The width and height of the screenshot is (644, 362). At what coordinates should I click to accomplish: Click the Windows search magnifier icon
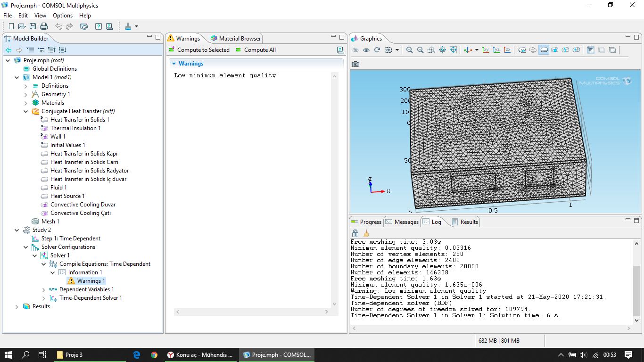[x=26, y=355]
